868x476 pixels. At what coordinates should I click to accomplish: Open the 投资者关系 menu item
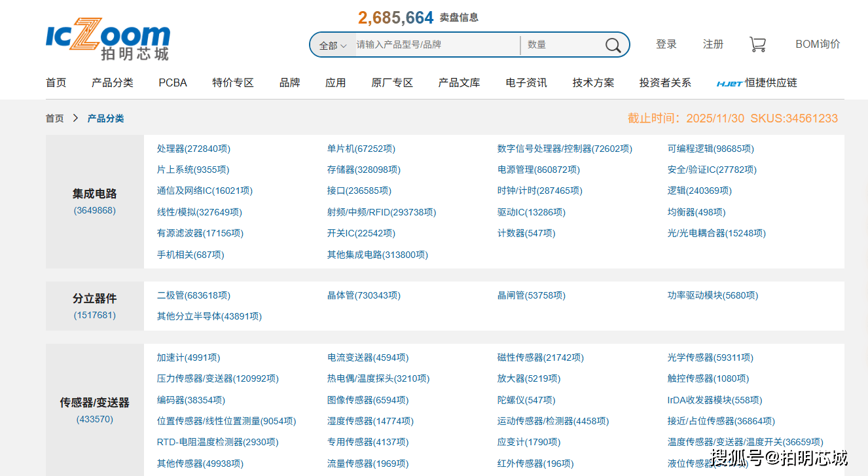pos(665,83)
